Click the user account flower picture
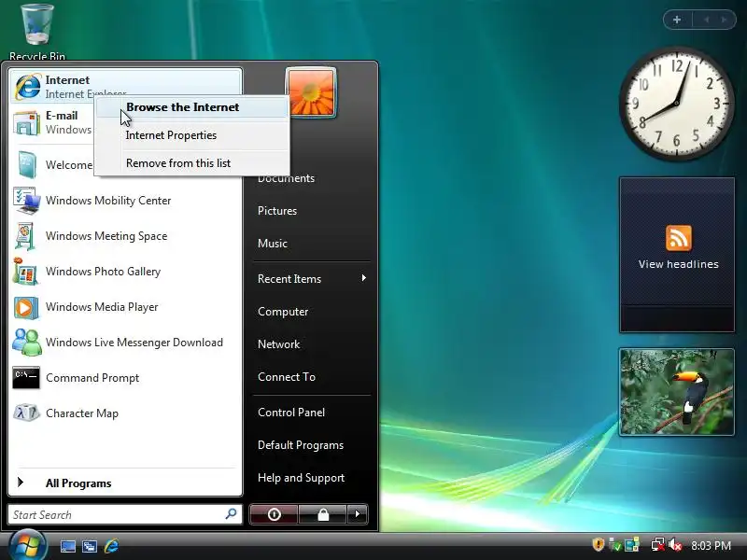The height and width of the screenshot is (560, 747). (x=311, y=92)
